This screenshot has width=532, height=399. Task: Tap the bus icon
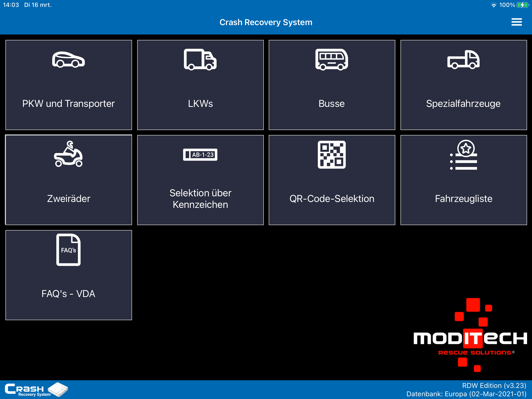(x=332, y=59)
